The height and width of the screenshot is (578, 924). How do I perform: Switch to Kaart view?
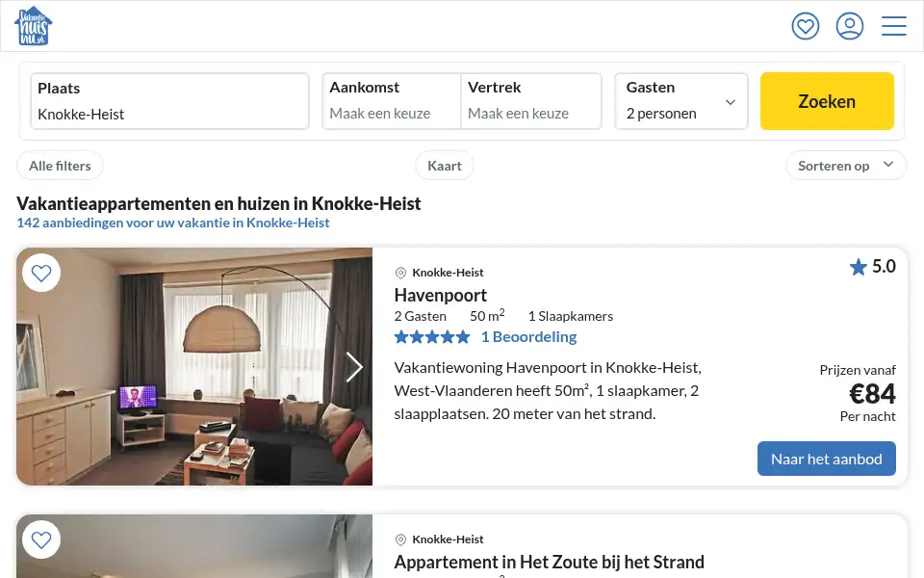(x=445, y=166)
